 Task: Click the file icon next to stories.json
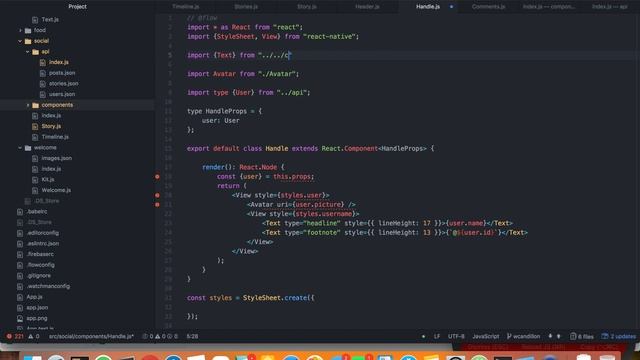click(x=42, y=84)
